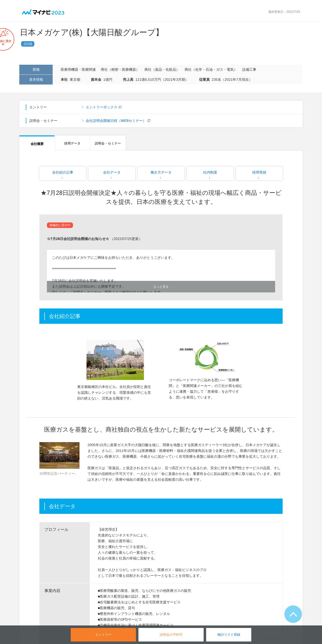Click the エントリー row label
This screenshot has width=322, height=644.
(38, 107)
